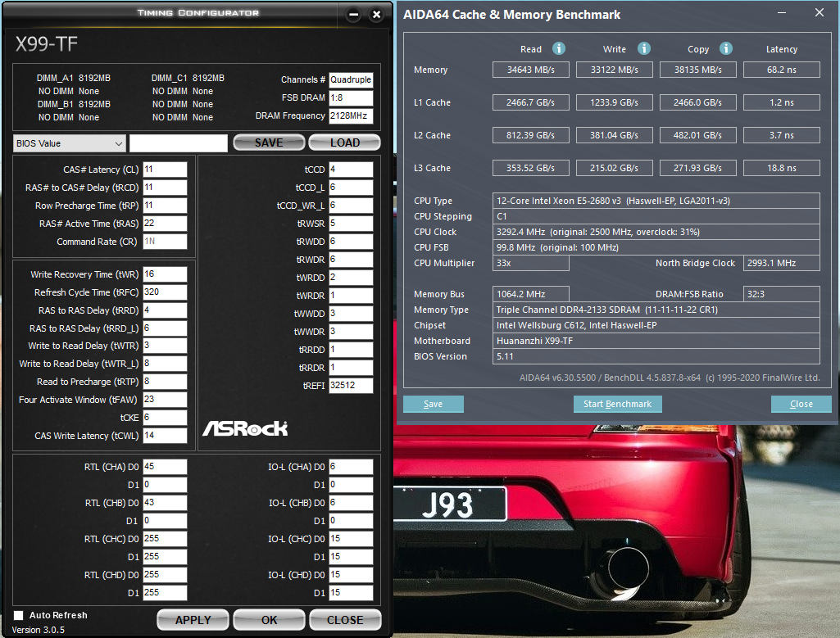Select the Refresh Cycle Time (tRFC) field
Image resolution: width=840 pixels, height=638 pixels.
[165, 292]
